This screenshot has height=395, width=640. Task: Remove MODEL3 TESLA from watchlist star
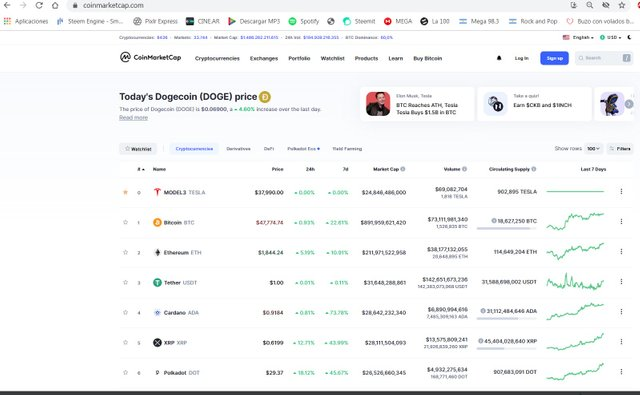[125, 192]
